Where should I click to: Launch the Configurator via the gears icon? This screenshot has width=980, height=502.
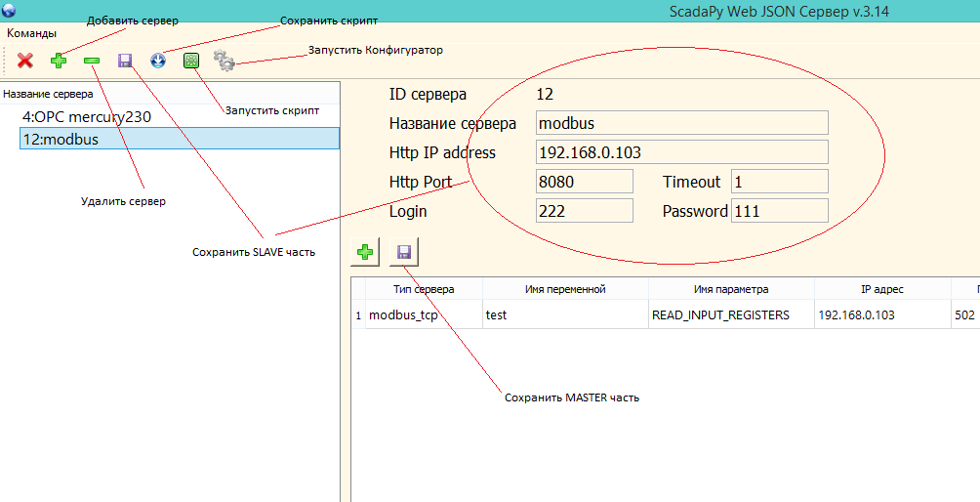tap(224, 60)
